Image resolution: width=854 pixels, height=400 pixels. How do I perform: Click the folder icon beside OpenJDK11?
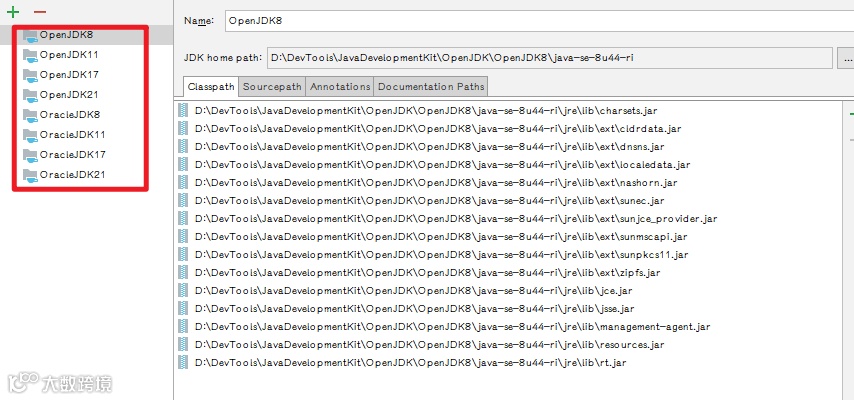30,56
